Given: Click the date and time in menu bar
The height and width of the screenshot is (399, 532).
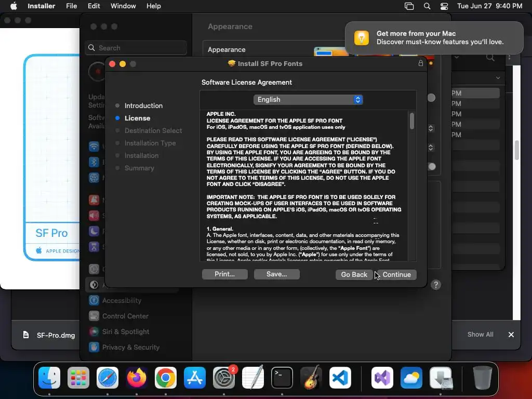Looking at the screenshot, I should [489, 6].
